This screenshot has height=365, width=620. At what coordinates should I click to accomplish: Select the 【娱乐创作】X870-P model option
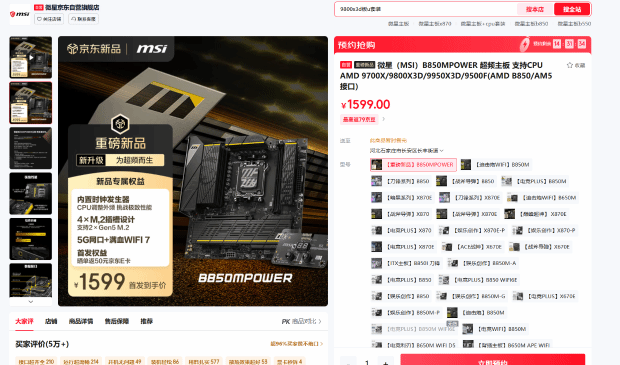tap(544, 230)
